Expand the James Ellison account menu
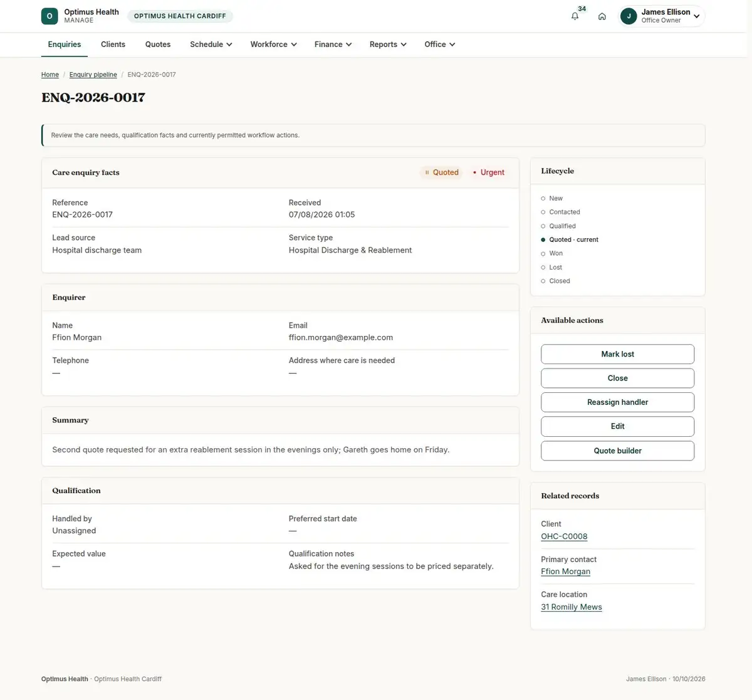 [662, 16]
